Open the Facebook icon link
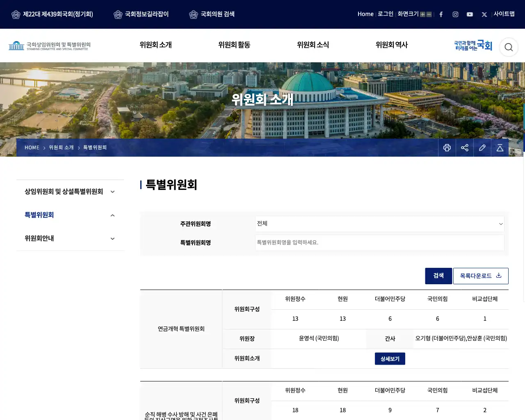 (441, 14)
